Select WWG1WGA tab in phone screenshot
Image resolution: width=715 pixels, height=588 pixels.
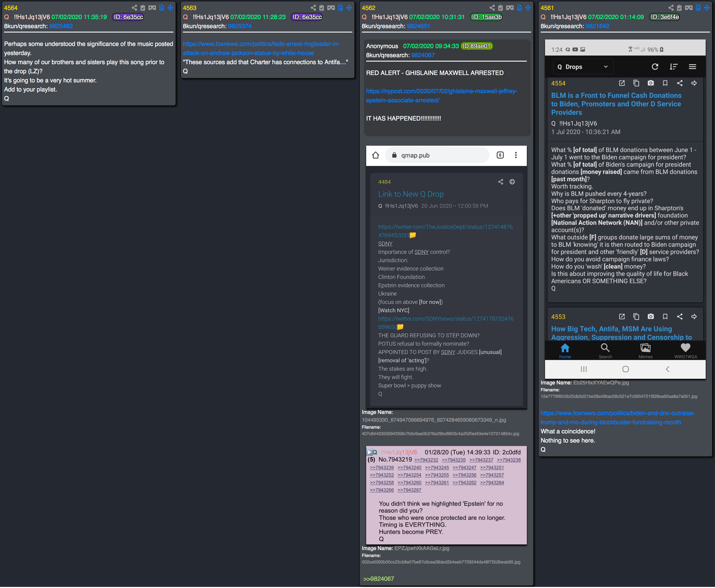click(686, 351)
